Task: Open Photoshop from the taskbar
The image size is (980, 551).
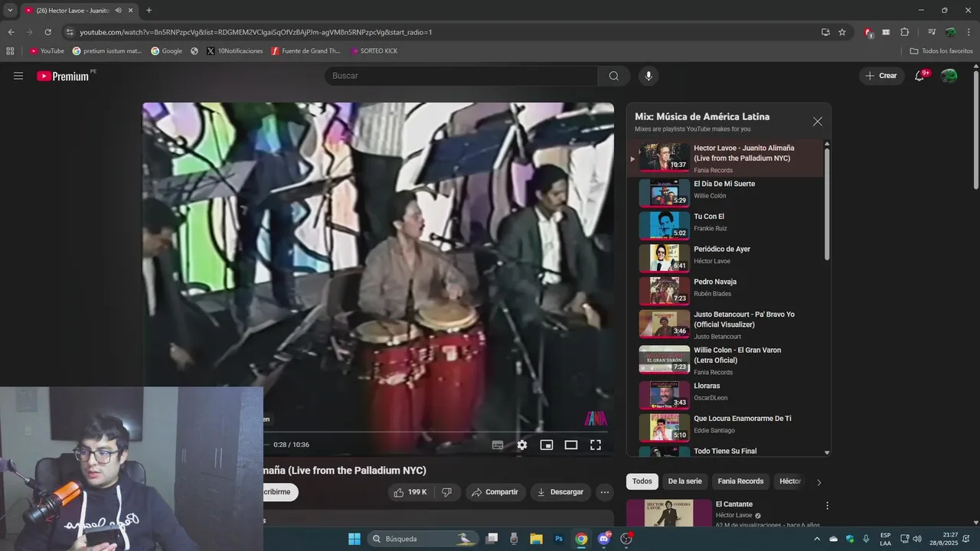Action: click(559, 539)
